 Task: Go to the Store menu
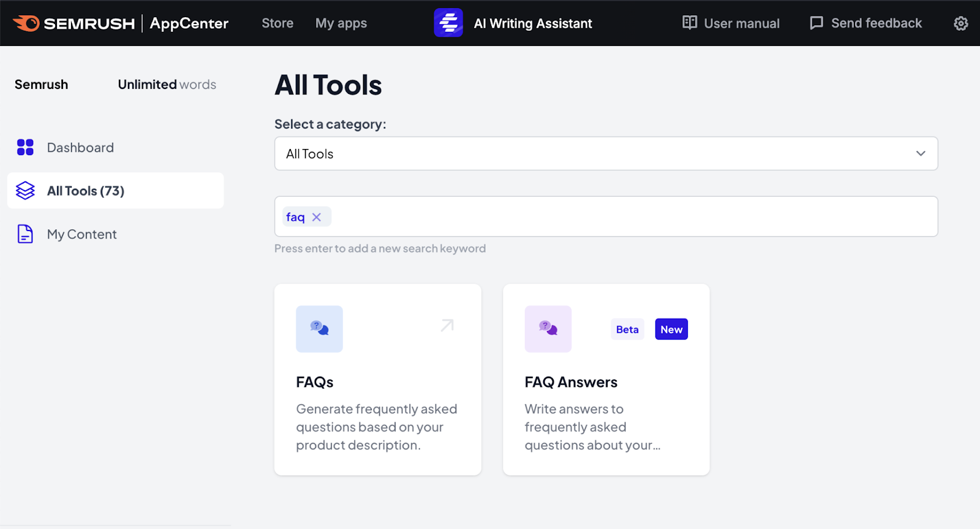click(277, 23)
